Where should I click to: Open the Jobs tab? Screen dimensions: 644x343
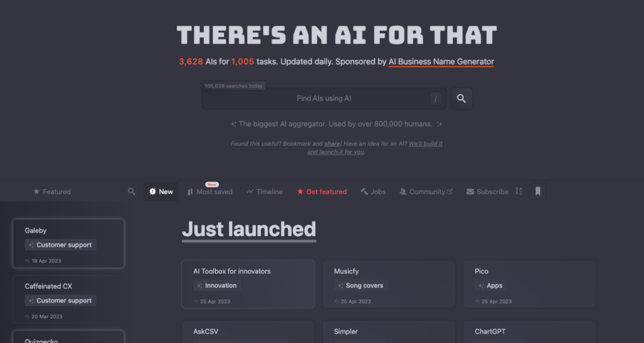point(373,192)
